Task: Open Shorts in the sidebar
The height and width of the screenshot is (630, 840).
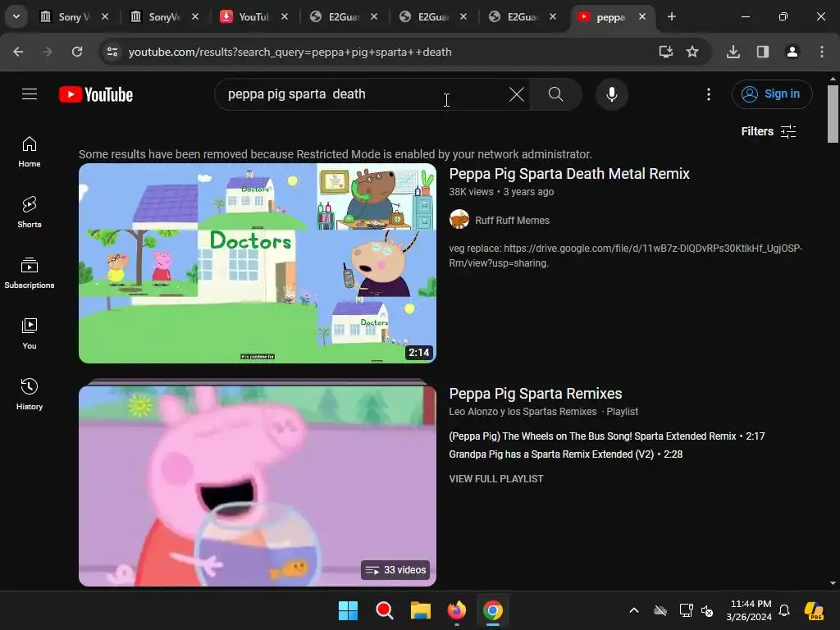Action: 30,212
